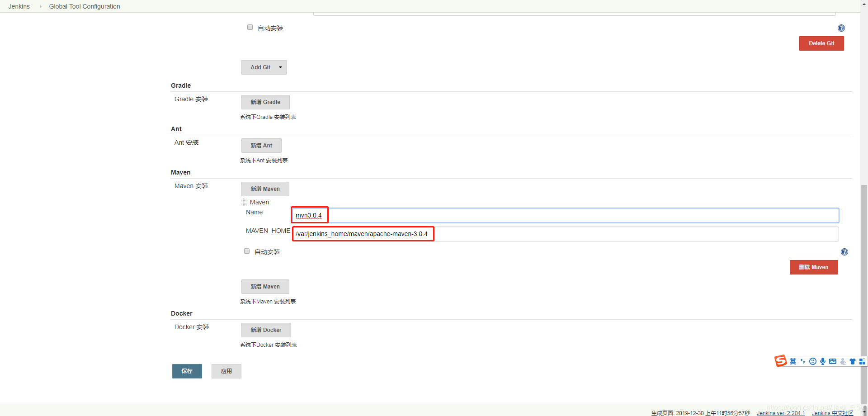Focus the MAVEN_HOME path field
This screenshot has height=416, width=868.
coord(565,234)
